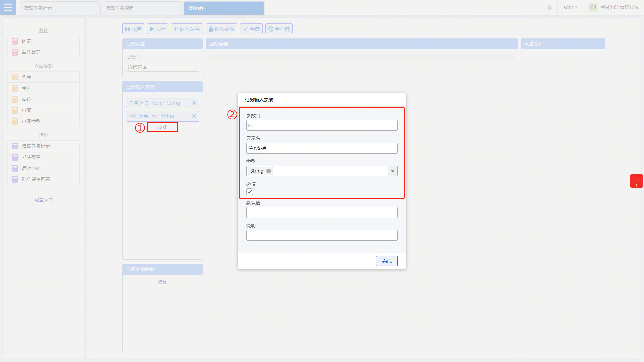Toggle the 必填 checkbox

(x=250, y=192)
